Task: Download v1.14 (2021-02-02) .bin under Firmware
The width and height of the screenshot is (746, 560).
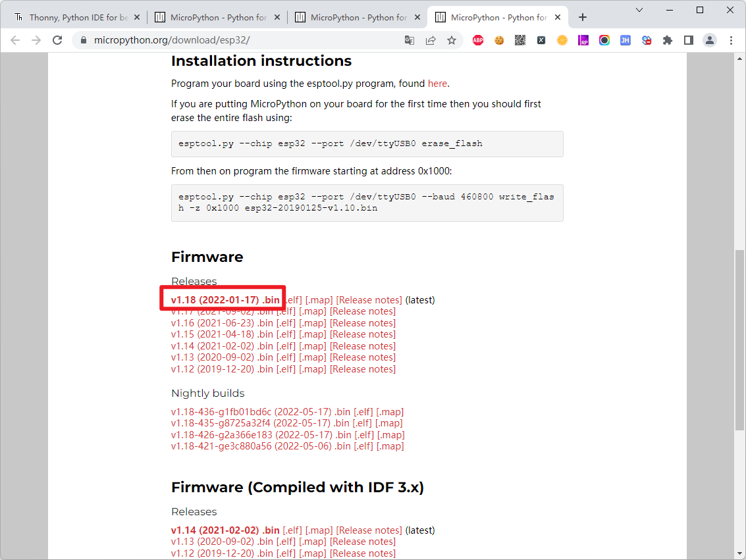Action: [x=222, y=346]
